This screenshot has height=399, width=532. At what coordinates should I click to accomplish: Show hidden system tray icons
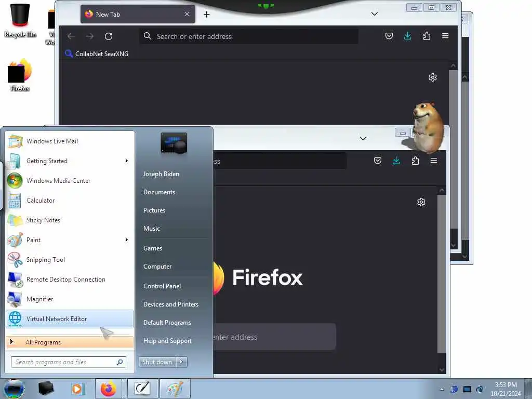pos(442,389)
